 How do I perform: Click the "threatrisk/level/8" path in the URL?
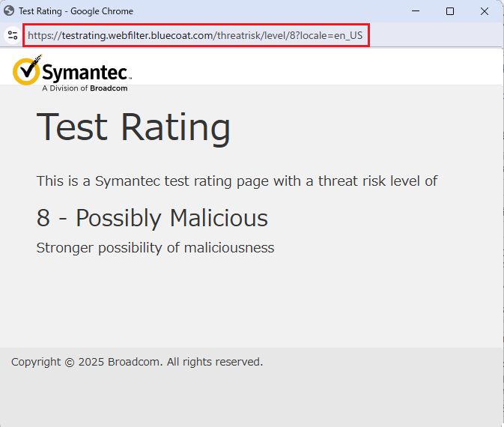click(x=254, y=35)
